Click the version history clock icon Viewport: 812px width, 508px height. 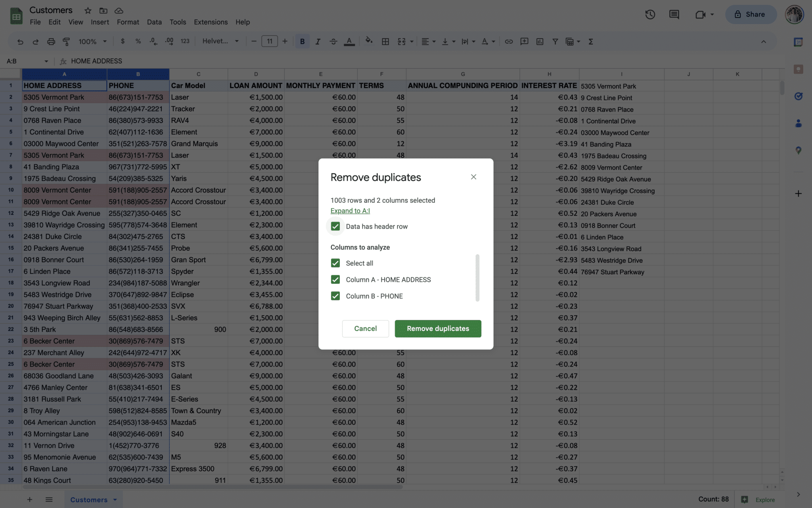click(650, 15)
